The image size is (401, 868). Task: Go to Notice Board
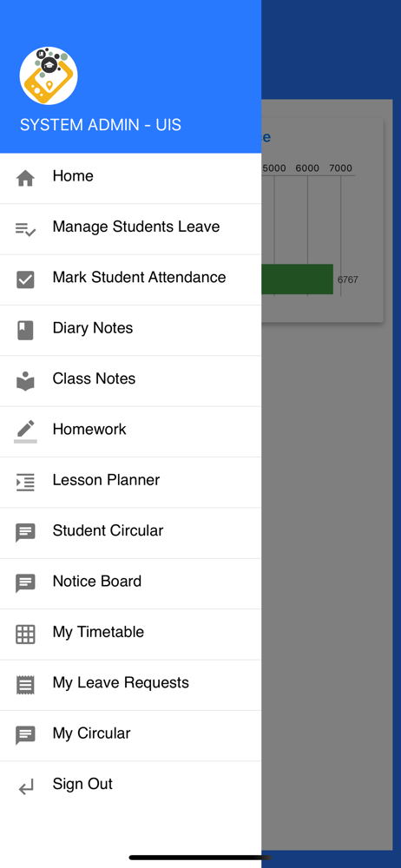131,584
